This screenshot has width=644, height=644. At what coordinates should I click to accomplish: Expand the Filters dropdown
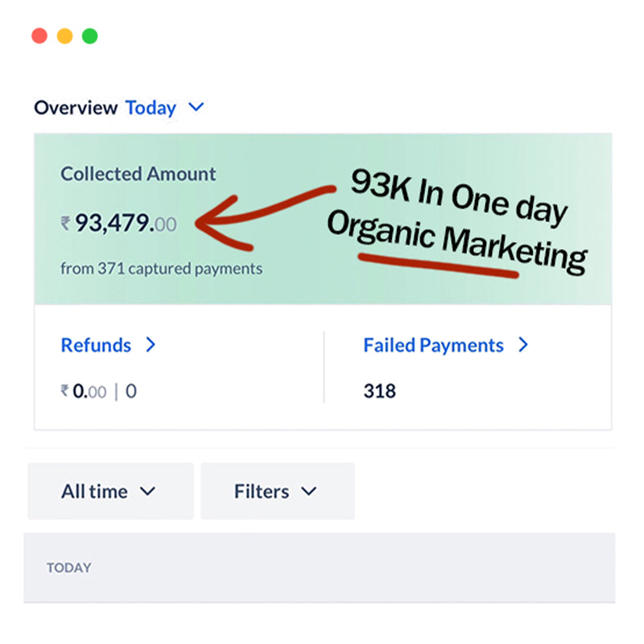[x=277, y=491]
